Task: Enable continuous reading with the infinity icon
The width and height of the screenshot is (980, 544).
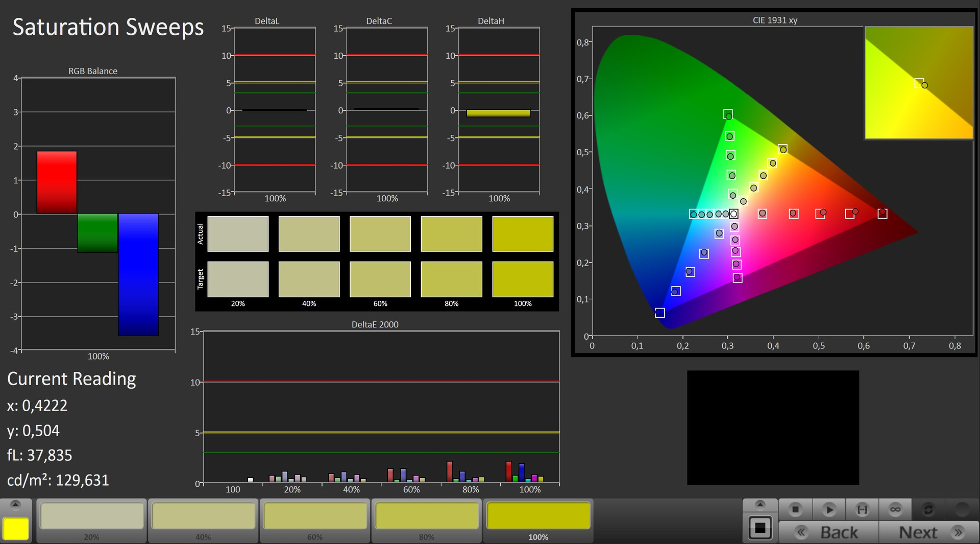Action: pos(895,509)
